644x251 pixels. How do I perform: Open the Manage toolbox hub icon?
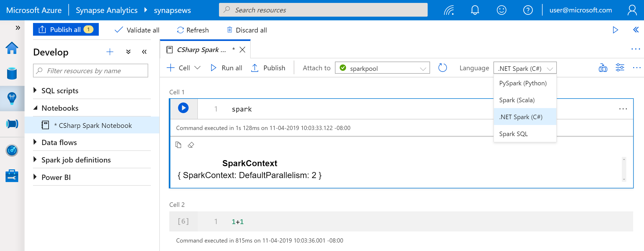point(12,176)
